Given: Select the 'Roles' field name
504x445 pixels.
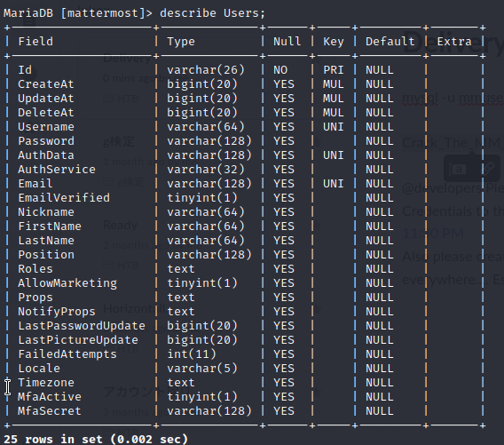Looking at the screenshot, I should (35, 268).
